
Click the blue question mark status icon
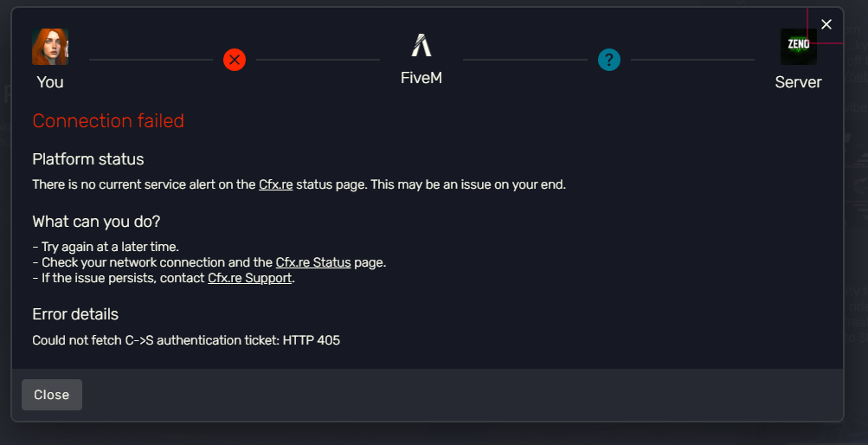(x=609, y=60)
